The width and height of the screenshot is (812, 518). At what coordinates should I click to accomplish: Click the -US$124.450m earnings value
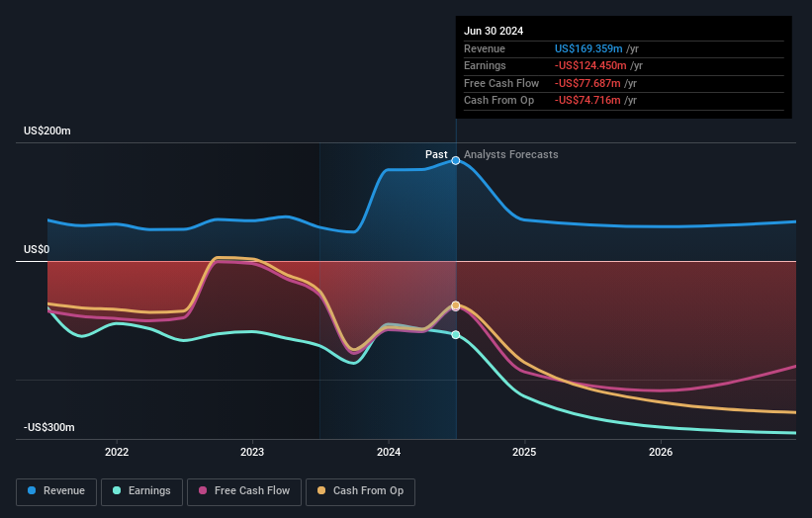click(x=590, y=65)
